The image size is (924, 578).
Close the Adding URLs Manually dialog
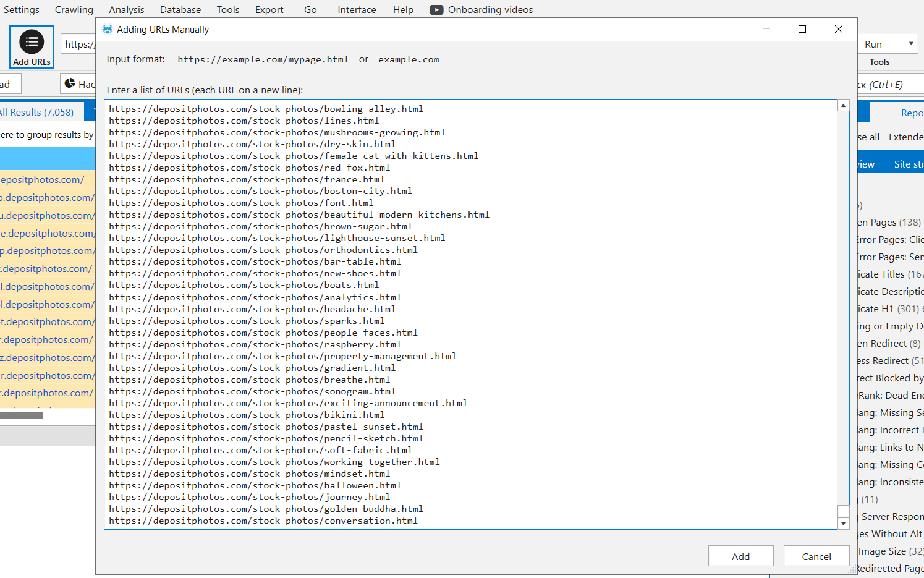(839, 29)
